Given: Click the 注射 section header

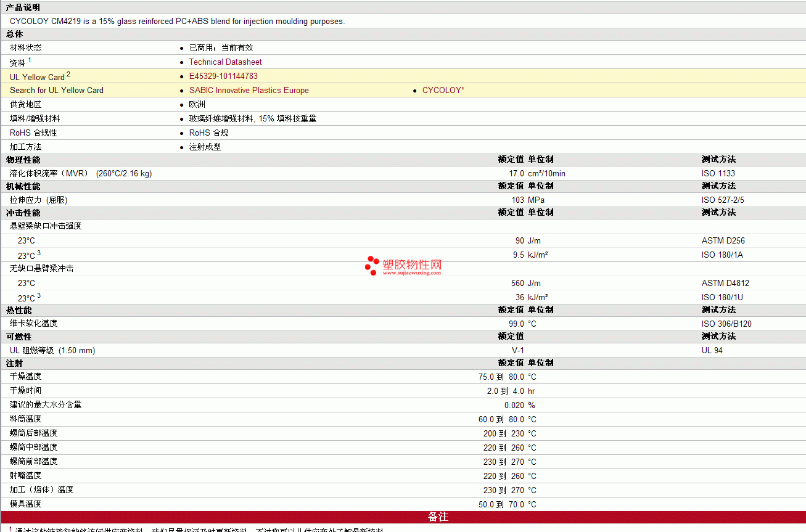Looking at the screenshot, I should (x=14, y=363).
